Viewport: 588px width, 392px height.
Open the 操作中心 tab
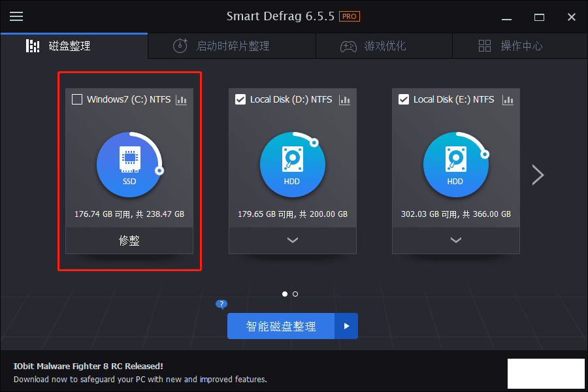coord(520,46)
